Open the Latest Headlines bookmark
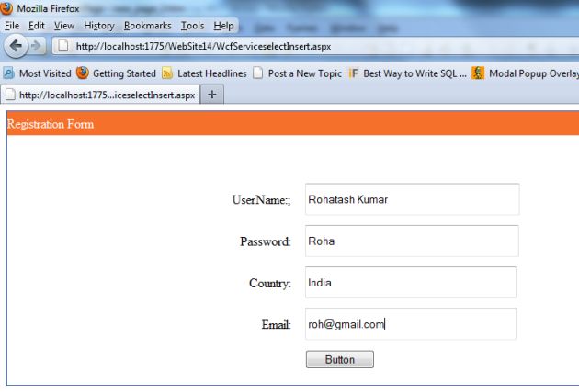The image size is (579, 392). (204, 73)
